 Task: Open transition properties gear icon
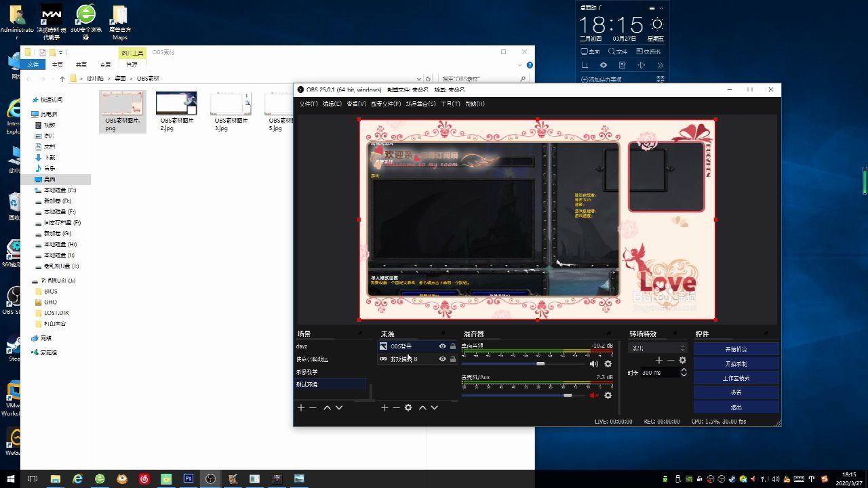pos(683,360)
